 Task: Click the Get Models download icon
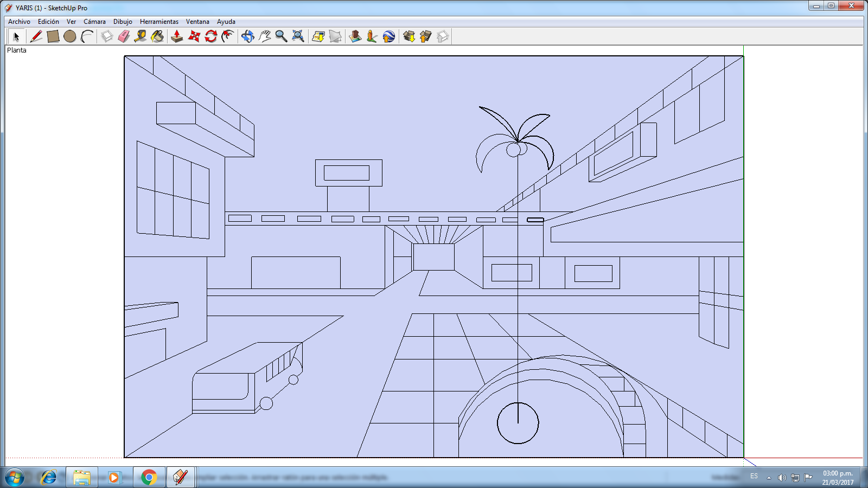409,36
